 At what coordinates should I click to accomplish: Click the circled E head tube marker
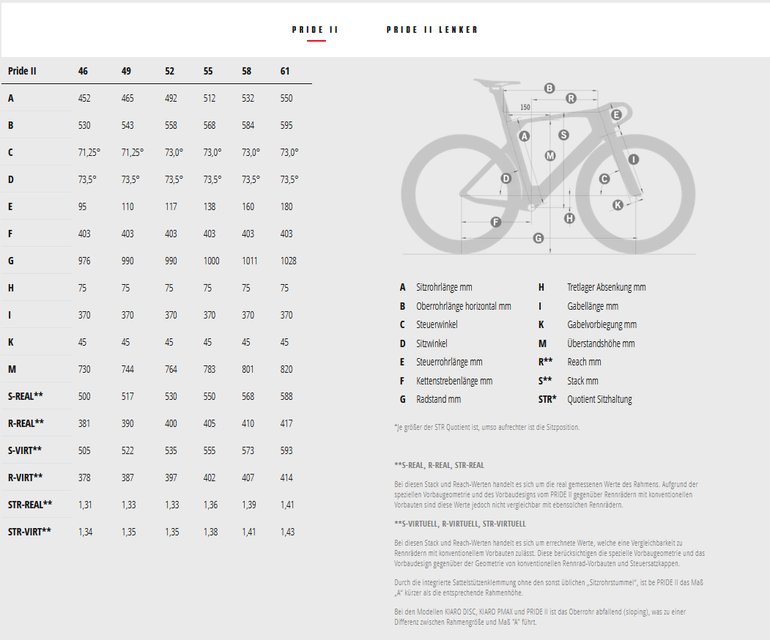point(616,115)
